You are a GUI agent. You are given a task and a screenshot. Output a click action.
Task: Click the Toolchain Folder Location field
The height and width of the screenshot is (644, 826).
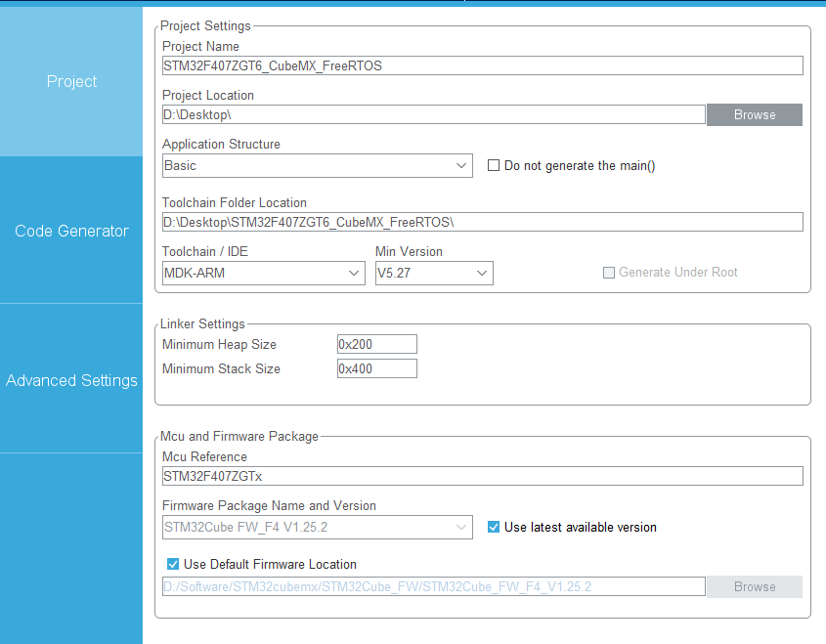coord(483,222)
